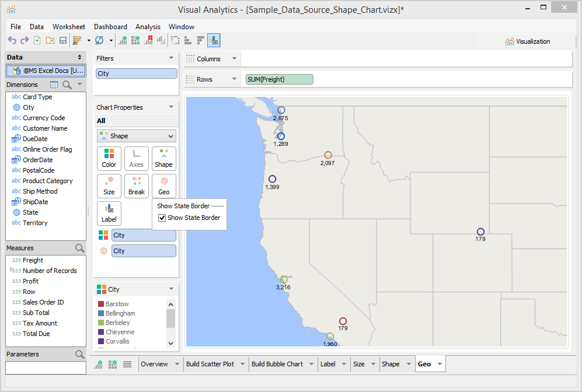Expand the Filters panel dropdown arrow

[x=171, y=58]
